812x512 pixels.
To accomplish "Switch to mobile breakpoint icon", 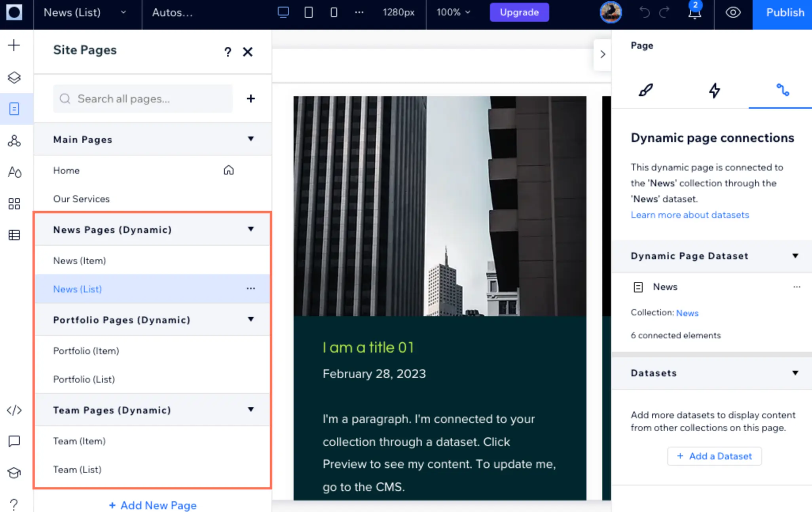I will point(334,12).
